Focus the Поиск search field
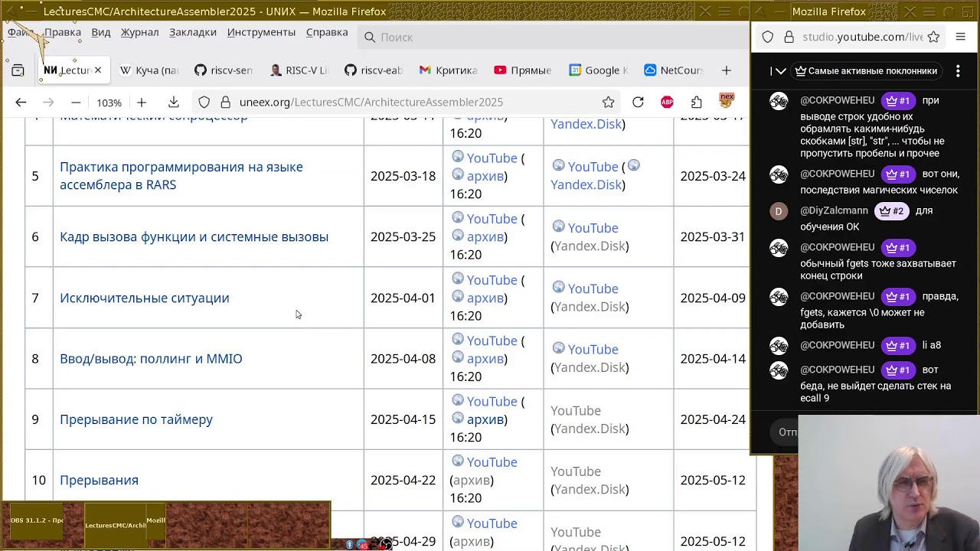Image resolution: width=980 pixels, height=551 pixels. pos(551,37)
